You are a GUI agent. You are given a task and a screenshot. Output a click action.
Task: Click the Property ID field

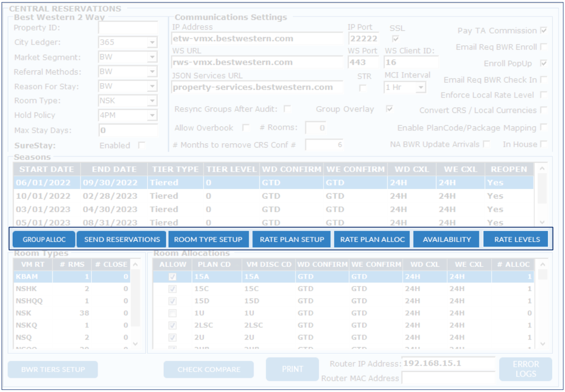pos(128,28)
